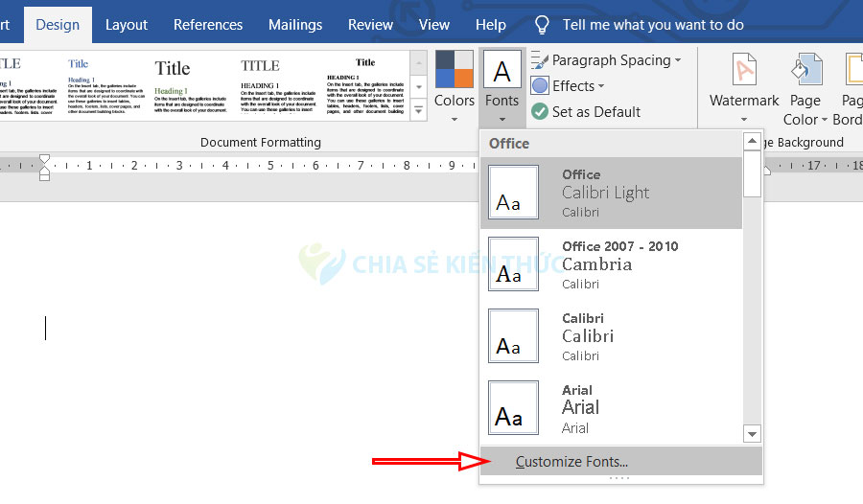863x504 pixels.
Task: Click the left indent marker at the ruler's left
Action: click(x=44, y=175)
